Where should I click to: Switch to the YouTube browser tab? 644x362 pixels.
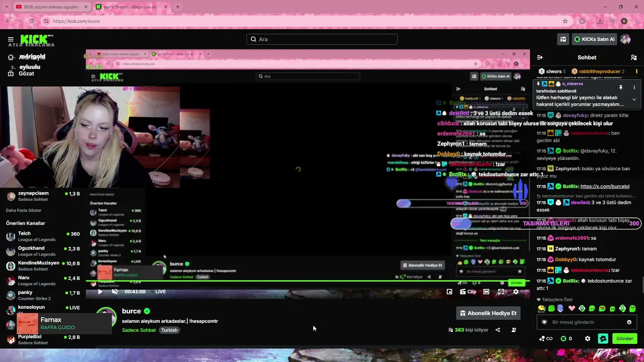[x=51, y=7]
